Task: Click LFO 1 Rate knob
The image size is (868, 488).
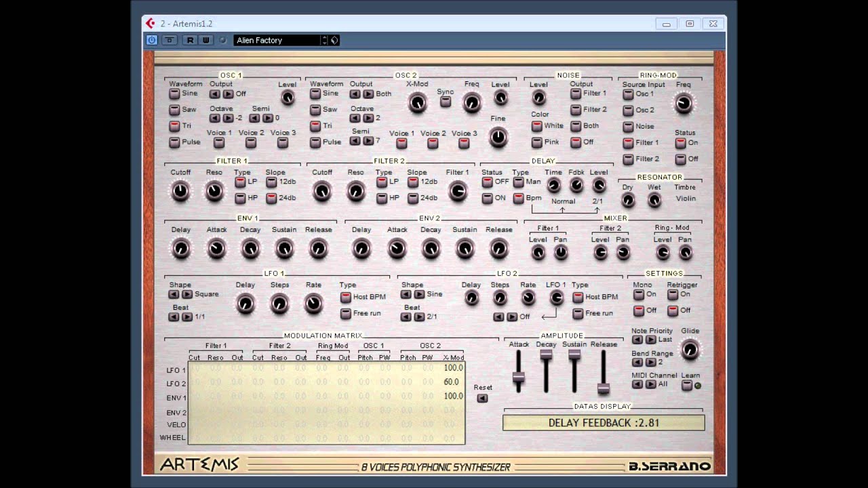Action: click(313, 303)
